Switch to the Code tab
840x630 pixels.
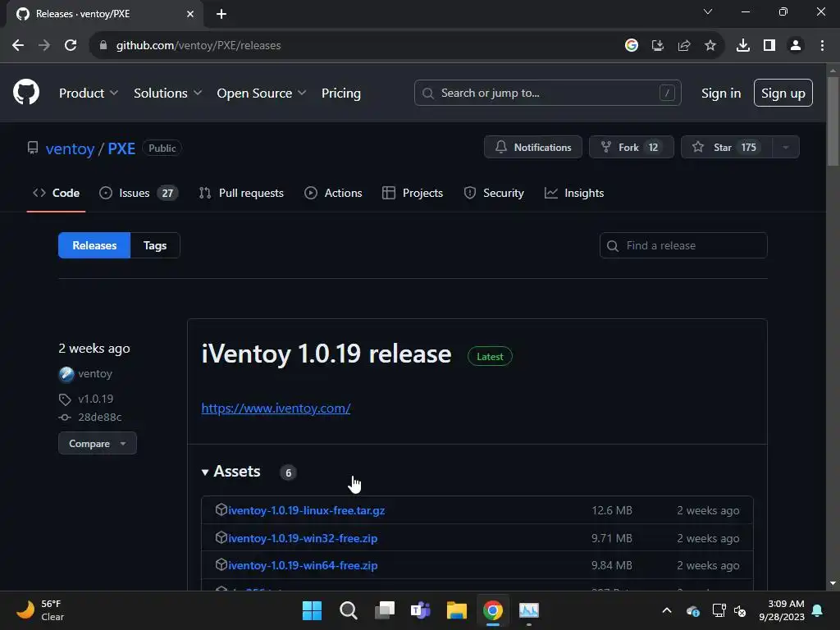57,193
